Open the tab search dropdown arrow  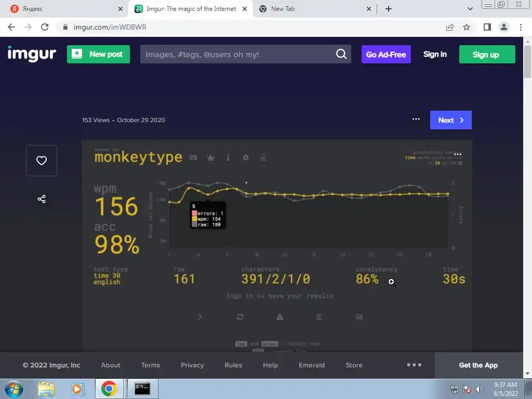tap(470, 9)
